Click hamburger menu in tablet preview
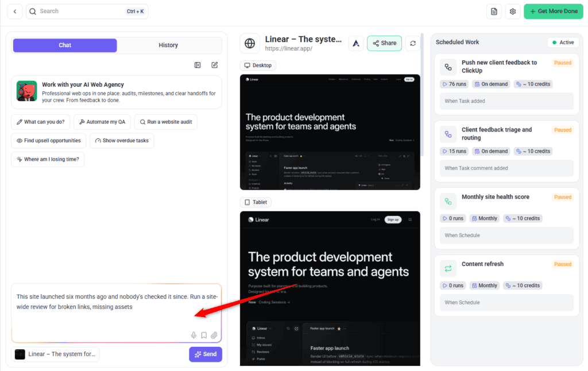The width and height of the screenshot is (588, 371). click(410, 220)
